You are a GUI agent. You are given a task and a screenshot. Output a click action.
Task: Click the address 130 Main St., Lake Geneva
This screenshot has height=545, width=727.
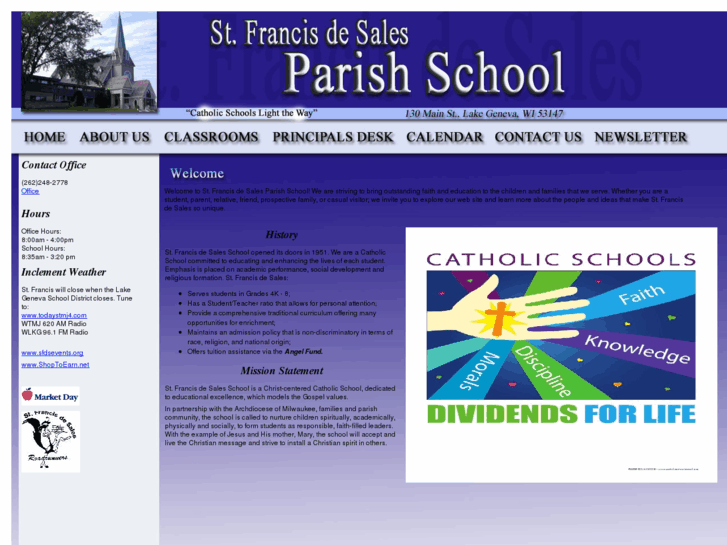coord(484,114)
